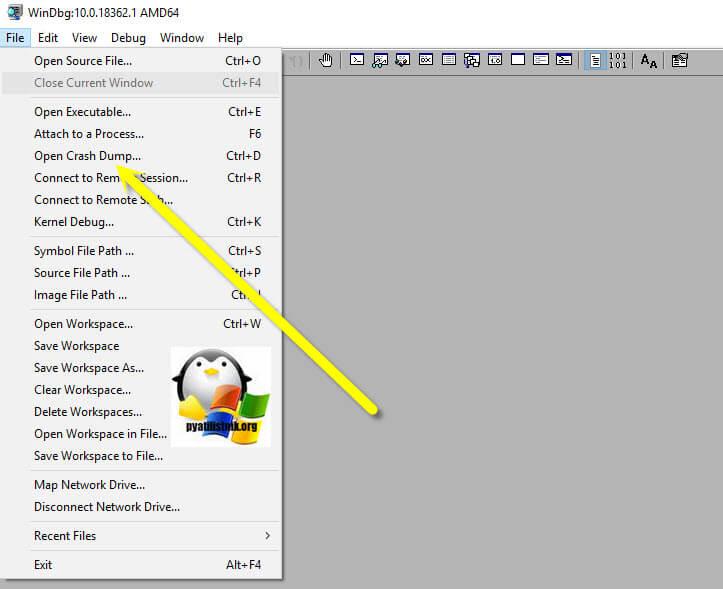
Task: Choose Connect to Remote Session...
Action: point(141,178)
